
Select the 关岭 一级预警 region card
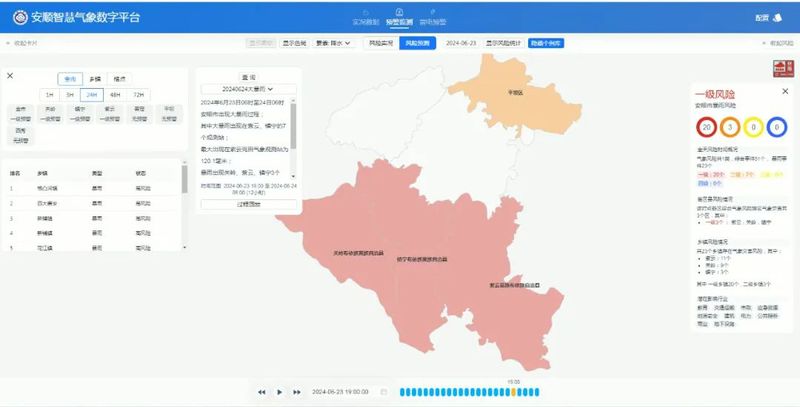click(50, 114)
